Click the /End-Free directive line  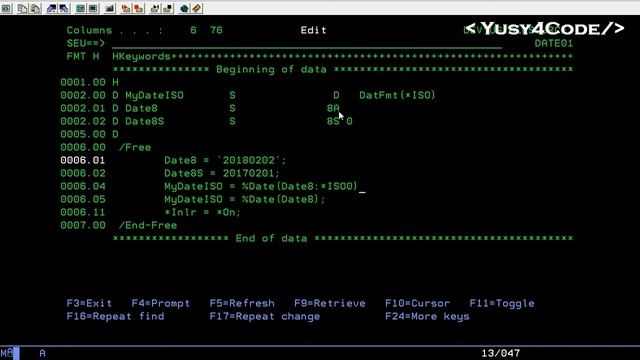pyautogui.click(x=148, y=225)
